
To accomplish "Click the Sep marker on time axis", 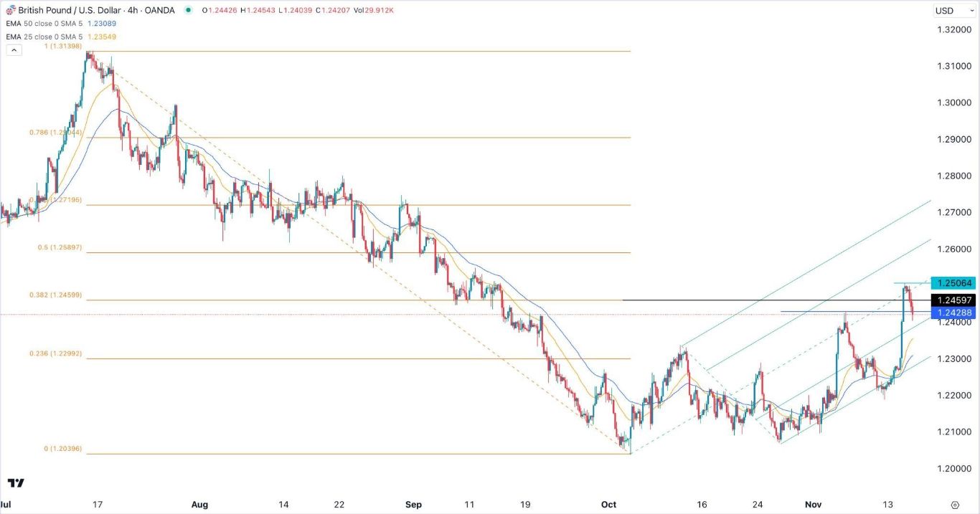I will [413, 504].
